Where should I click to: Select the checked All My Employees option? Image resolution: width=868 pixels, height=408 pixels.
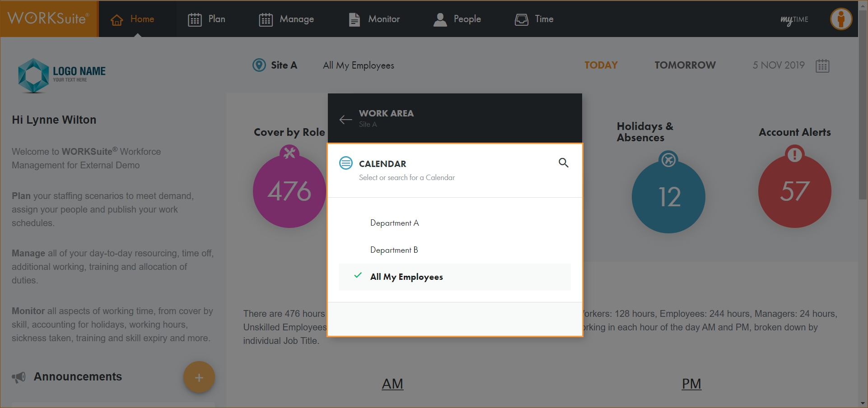406,277
